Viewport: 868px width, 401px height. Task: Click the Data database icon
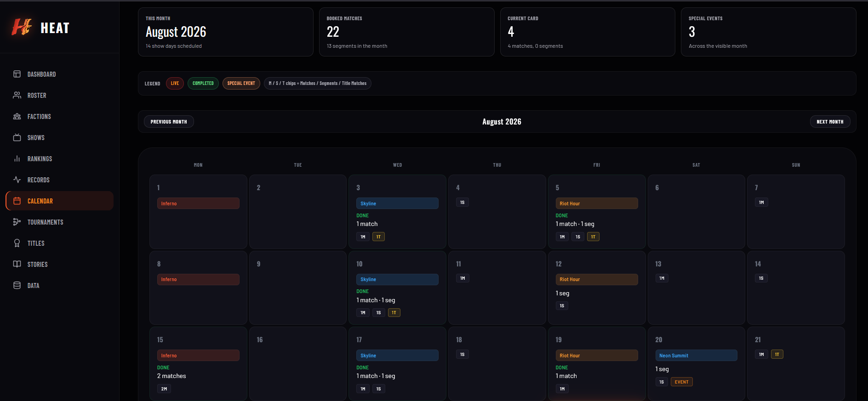click(x=17, y=285)
